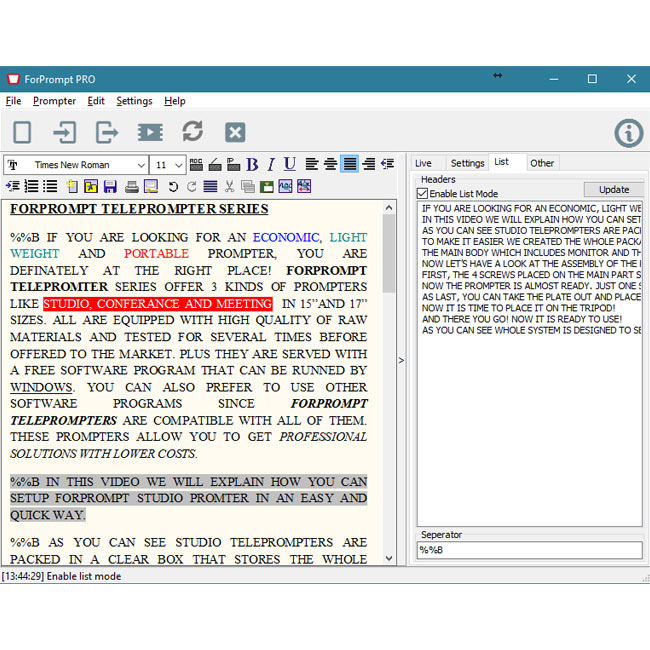This screenshot has height=650, width=650.
Task: Click the Seperator input field containing %%B
Action: (529, 550)
